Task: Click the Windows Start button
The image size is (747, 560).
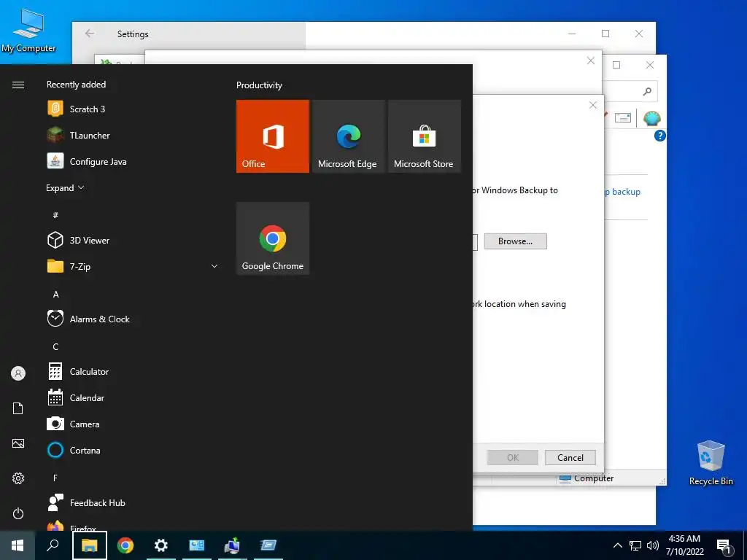Action: pos(18,545)
